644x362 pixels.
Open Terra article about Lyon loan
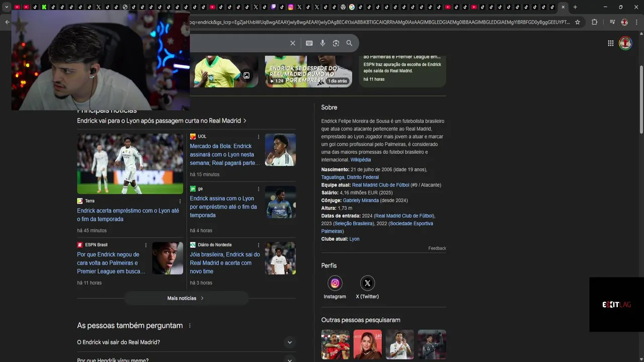[129, 215]
